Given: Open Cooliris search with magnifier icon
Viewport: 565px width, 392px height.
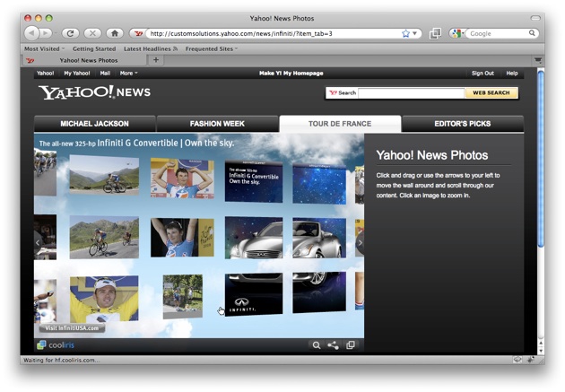Looking at the screenshot, I should coord(317,345).
